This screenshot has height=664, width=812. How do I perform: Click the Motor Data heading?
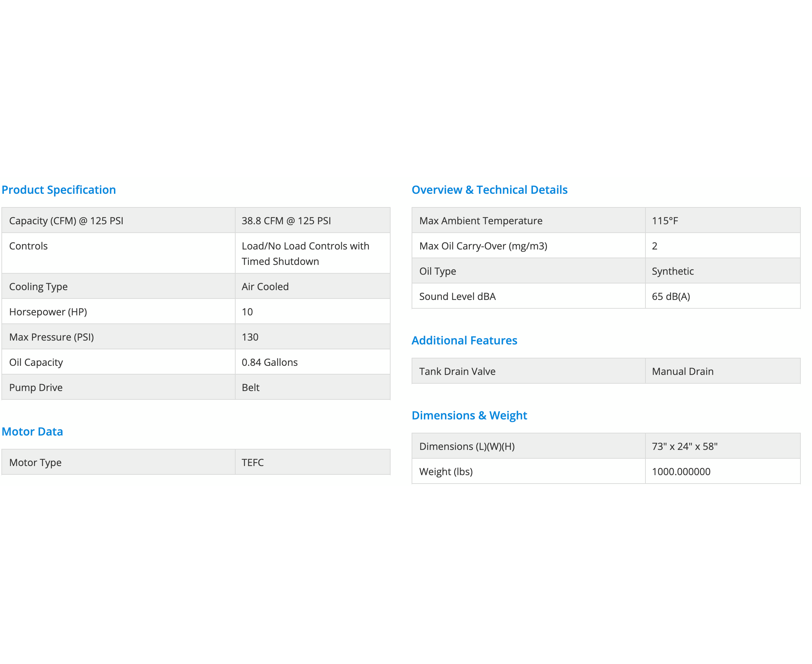[32, 431]
